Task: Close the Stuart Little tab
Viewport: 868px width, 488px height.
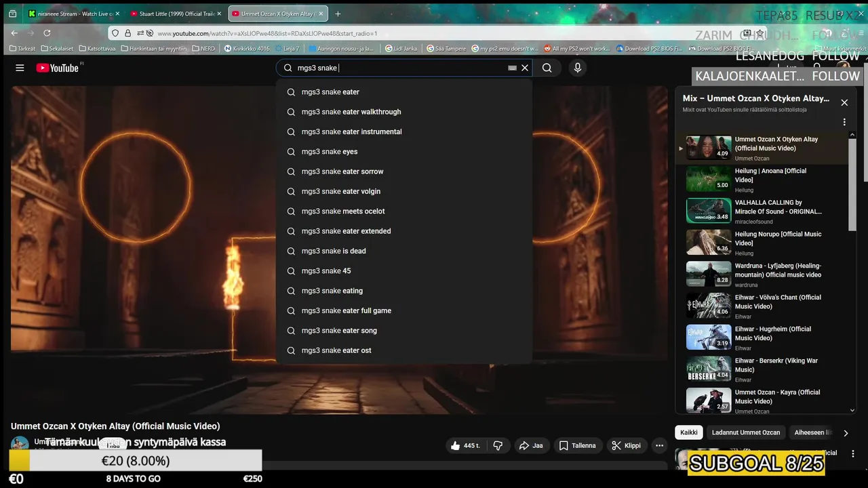Action: [218, 14]
